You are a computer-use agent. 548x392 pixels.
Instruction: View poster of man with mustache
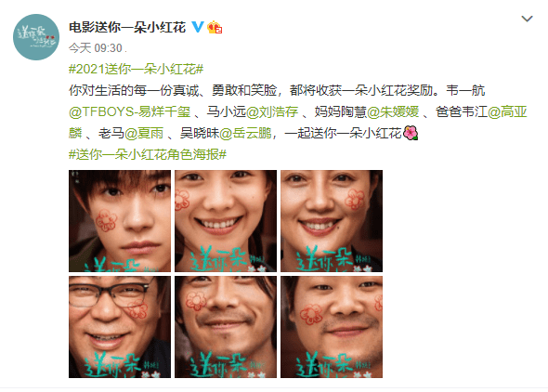[x=226, y=327]
